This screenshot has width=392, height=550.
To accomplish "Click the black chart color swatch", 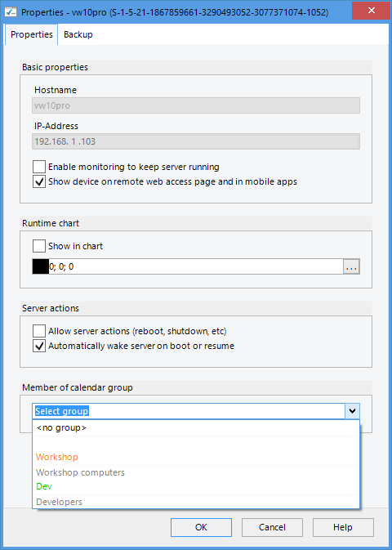I will tap(41, 266).
